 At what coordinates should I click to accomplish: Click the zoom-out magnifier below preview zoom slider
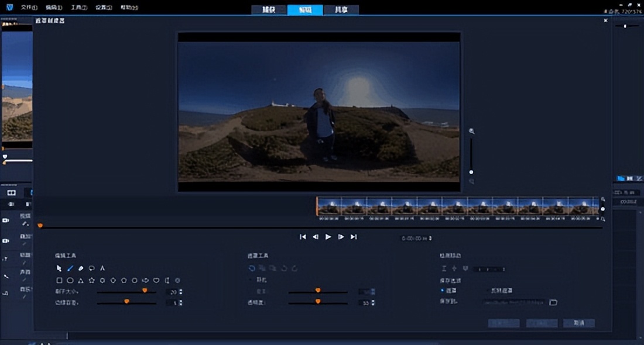(471, 181)
